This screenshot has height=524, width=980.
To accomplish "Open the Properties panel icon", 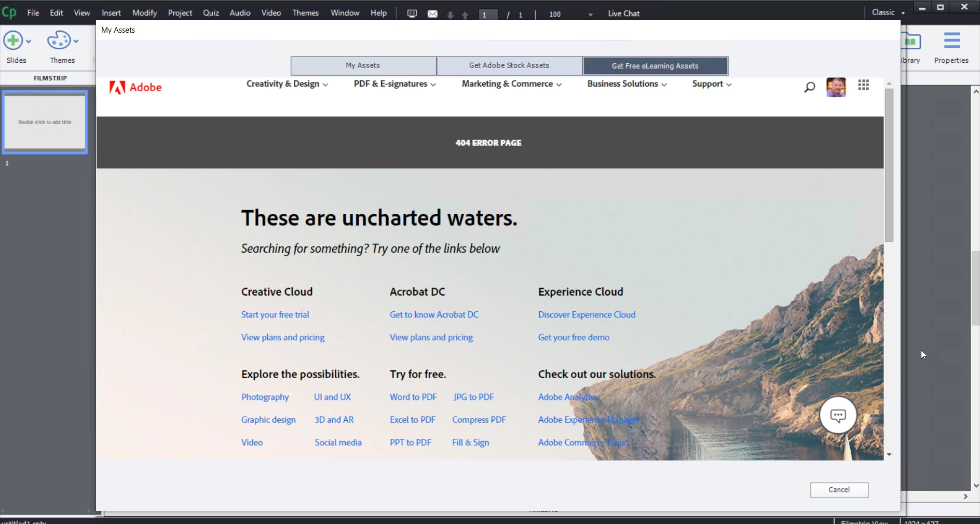I will tap(952, 40).
